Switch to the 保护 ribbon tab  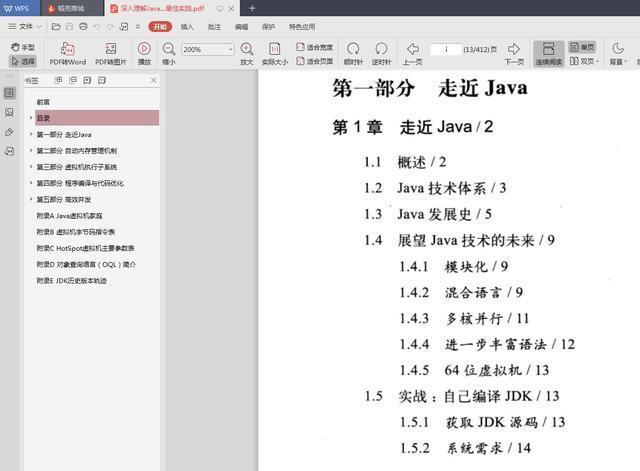[x=268, y=27]
